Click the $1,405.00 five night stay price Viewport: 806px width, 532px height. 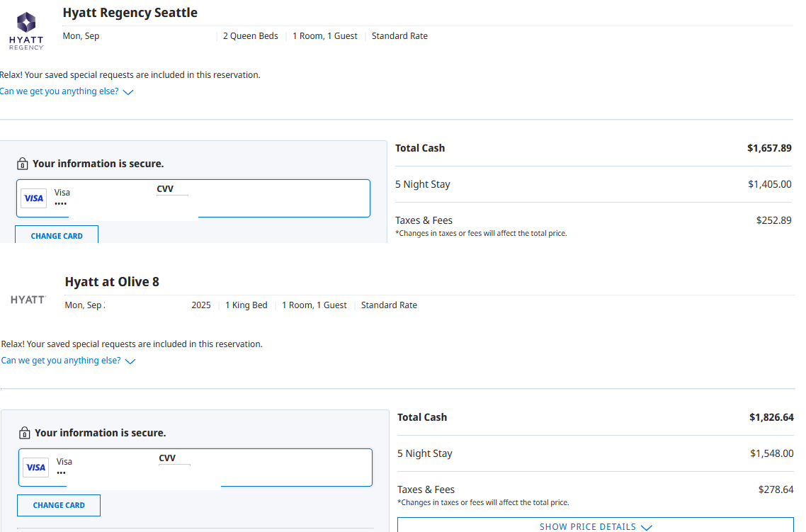coord(769,184)
